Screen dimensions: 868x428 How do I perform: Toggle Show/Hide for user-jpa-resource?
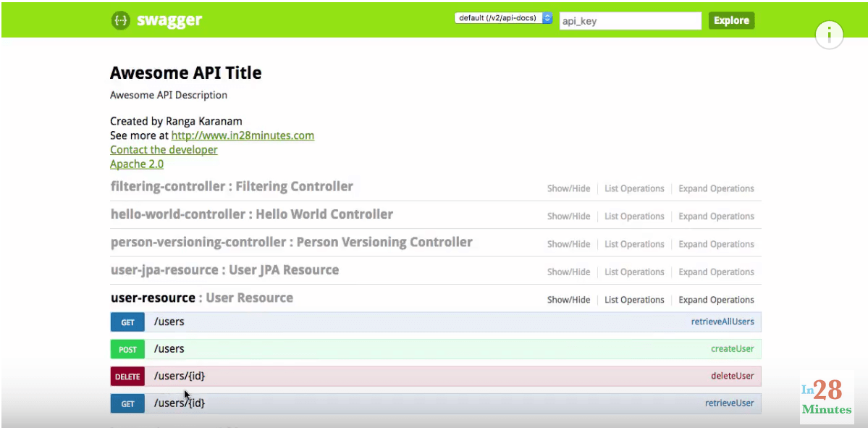pos(568,272)
